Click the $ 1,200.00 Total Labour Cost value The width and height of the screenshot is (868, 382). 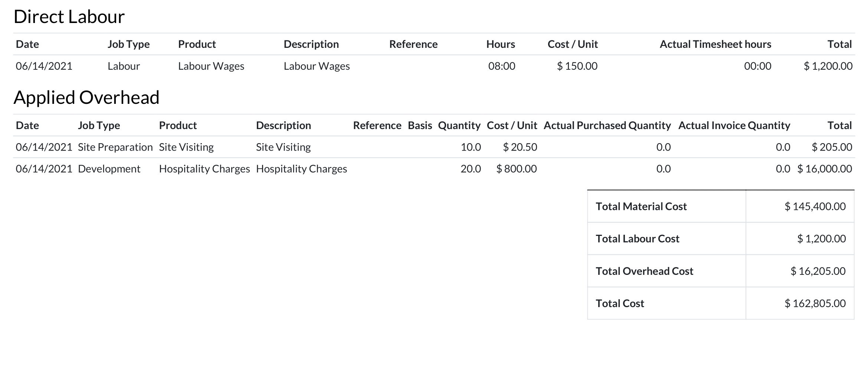[x=822, y=238]
